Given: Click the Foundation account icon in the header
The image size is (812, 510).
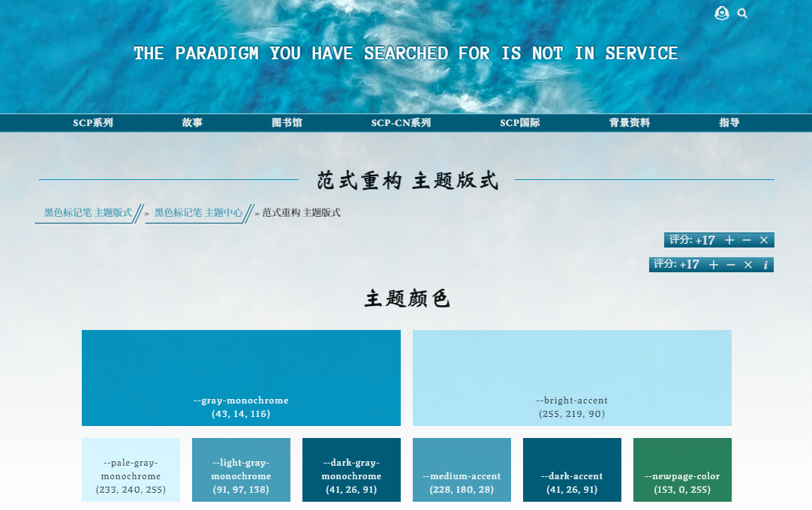Looking at the screenshot, I should (721, 13).
